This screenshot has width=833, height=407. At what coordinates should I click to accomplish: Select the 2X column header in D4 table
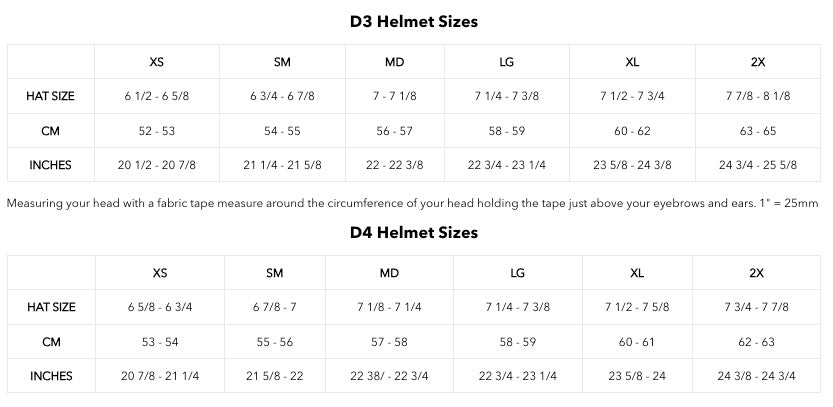click(x=756, y=273)
